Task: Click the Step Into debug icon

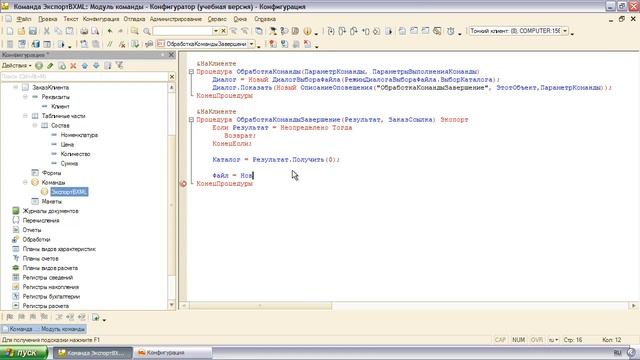Action: [x=331, y=31]
